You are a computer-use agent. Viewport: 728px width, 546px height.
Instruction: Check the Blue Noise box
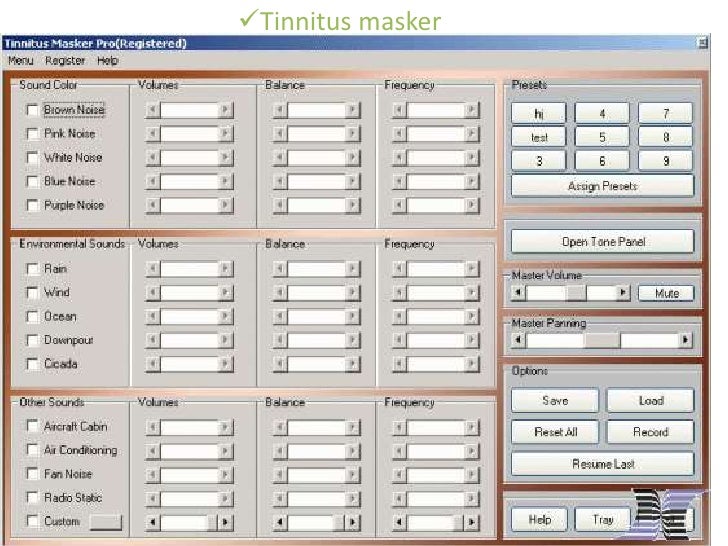click(x=32, y=182)
